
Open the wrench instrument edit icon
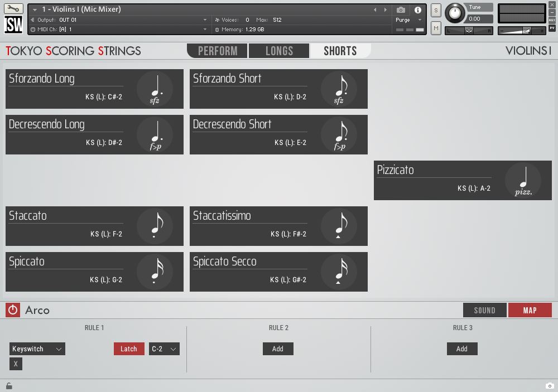click(13, 8)
